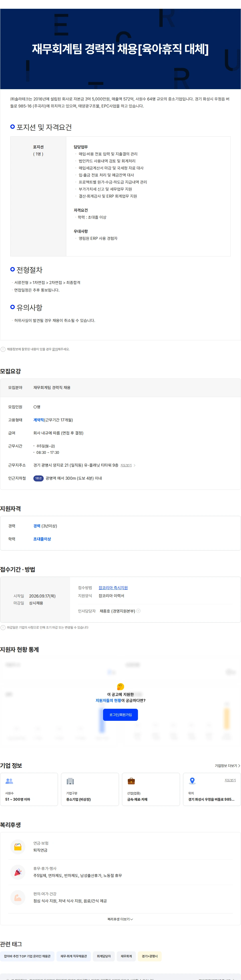Select the 재무회계 tag
The image size is (241, 980).
tap(126, 956)
